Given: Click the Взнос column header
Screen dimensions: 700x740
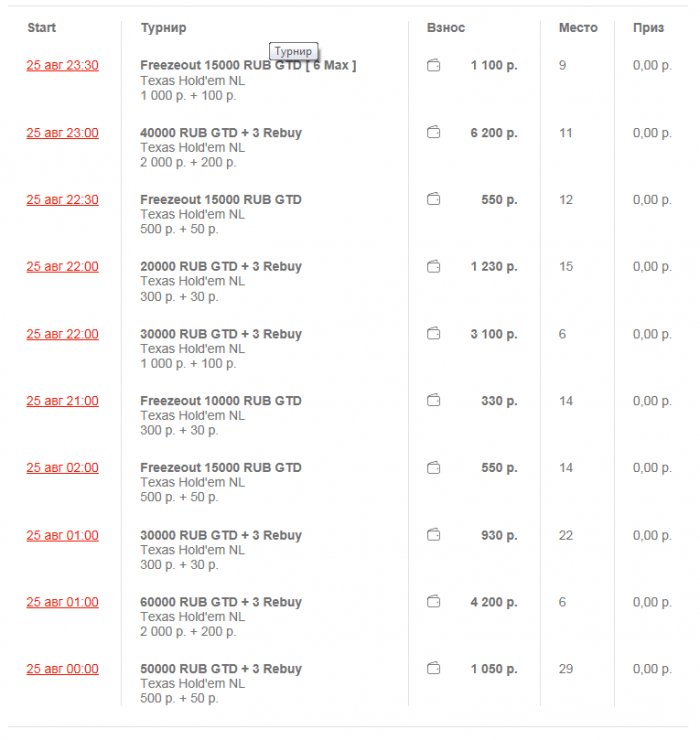Looking at the screenshot, I should pyautogui.click(x=446, y=28).
